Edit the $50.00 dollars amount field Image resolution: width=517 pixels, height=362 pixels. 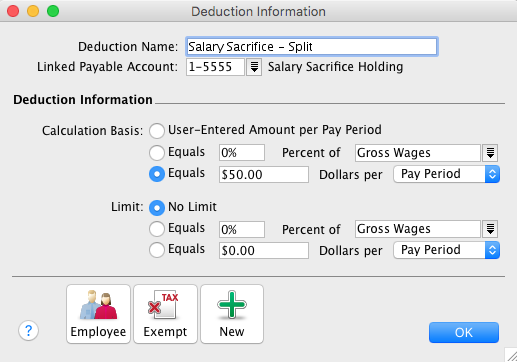[264, 174]
